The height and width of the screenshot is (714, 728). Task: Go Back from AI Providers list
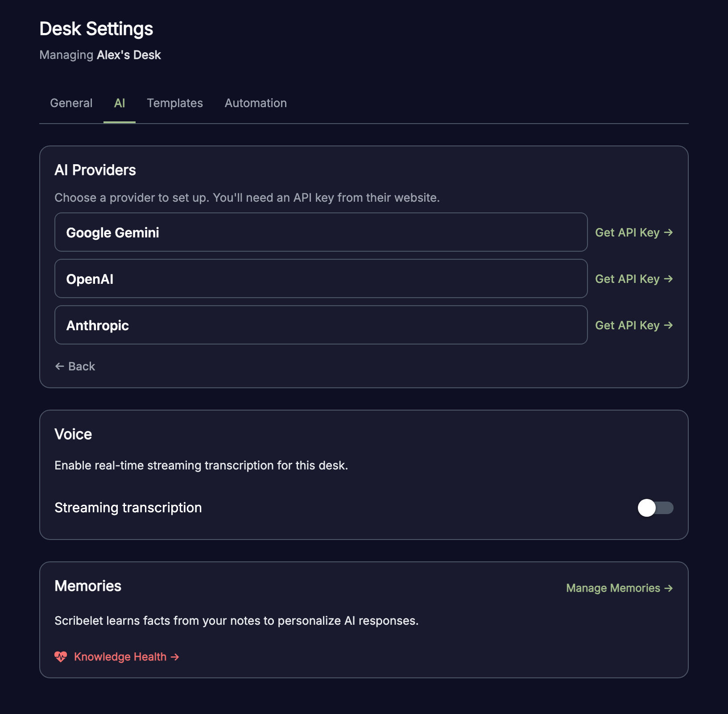tap(75, 366)
